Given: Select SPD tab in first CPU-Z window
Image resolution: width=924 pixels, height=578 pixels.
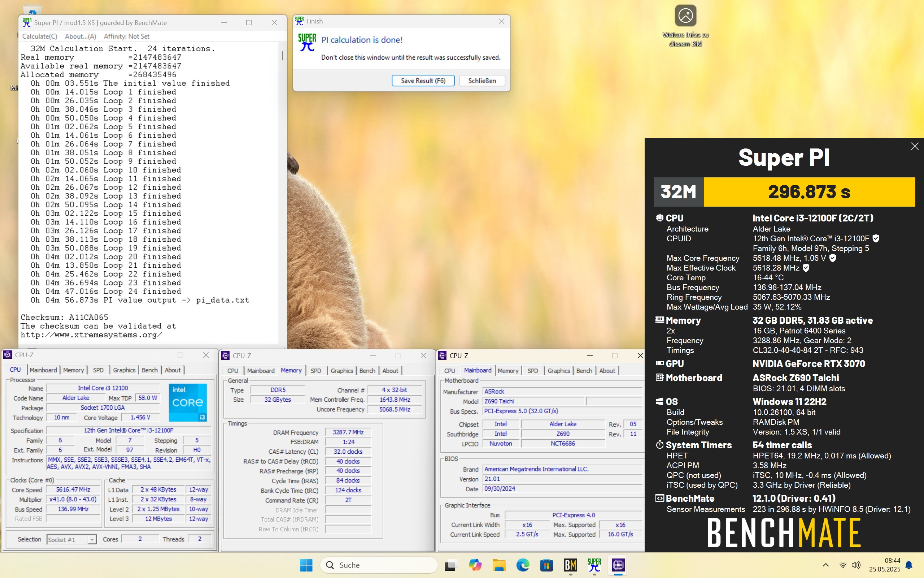Looking at the screenshot, I should click(x=98, y=370).
